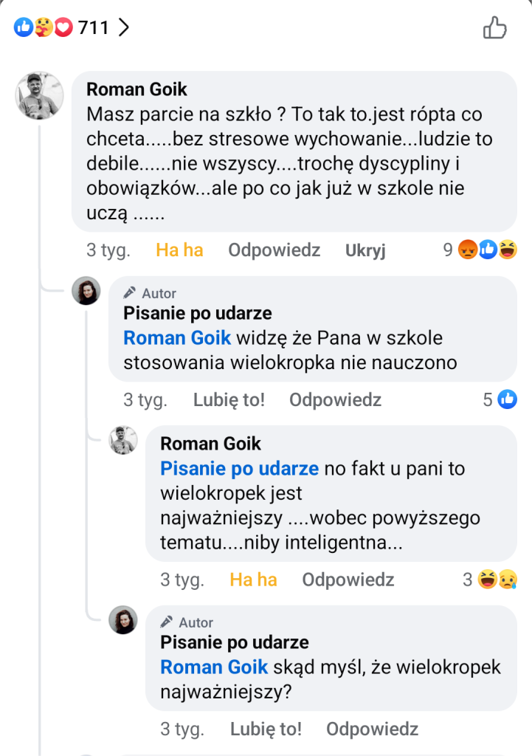View laughing and crying reactions on nested reply
This screenshot has width=532, height=756.
tap(497, 580)
